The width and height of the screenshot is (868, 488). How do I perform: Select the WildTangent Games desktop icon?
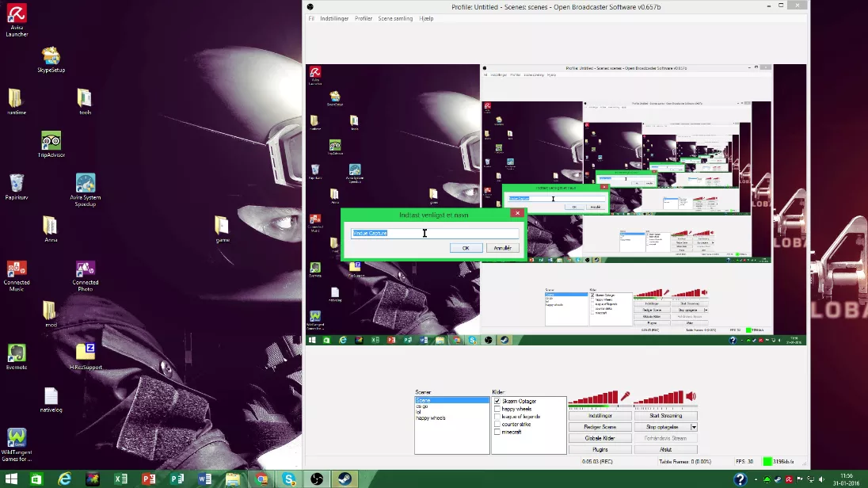click(x=16, y=444)
